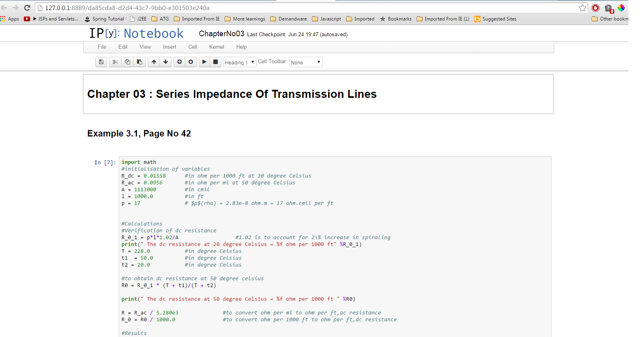The height and width of the screenshot is (337, 644).
Task: Copy the selected cell using the toolbar icon
Action: coord(127,62)
